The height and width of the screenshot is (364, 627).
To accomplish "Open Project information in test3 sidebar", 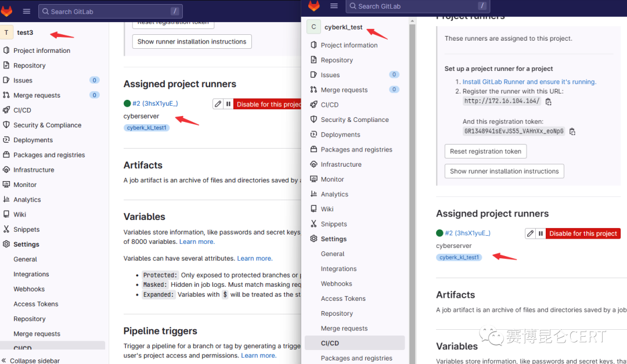I will (x=42, y=51).
